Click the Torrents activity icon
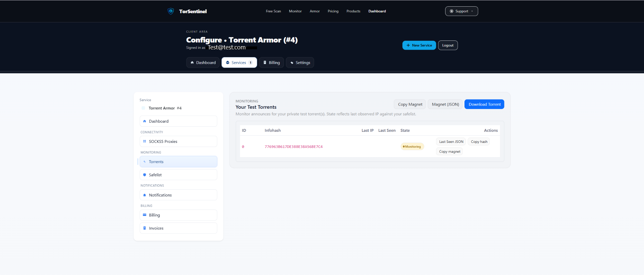 pyautogui.click(x=145, y=162)
